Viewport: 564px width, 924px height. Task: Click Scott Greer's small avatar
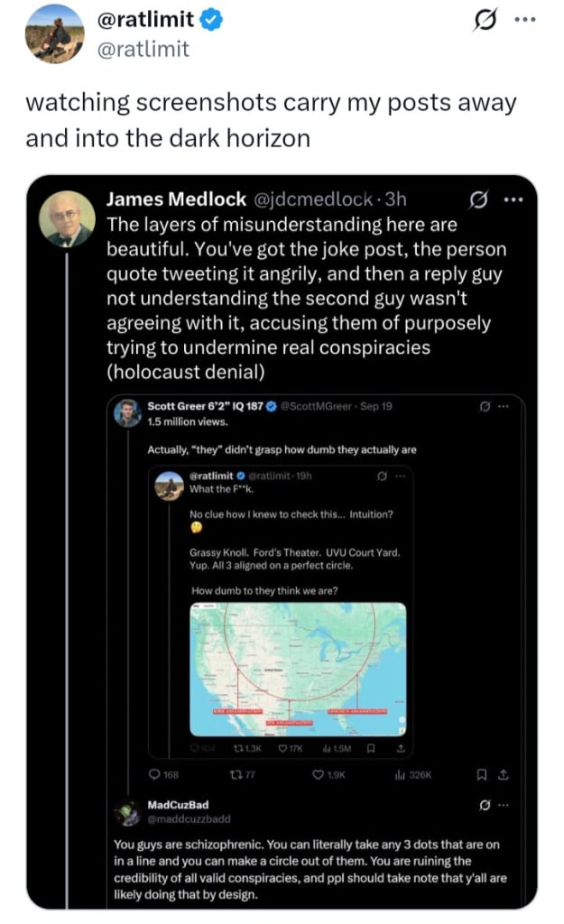(x=126, y=412)
